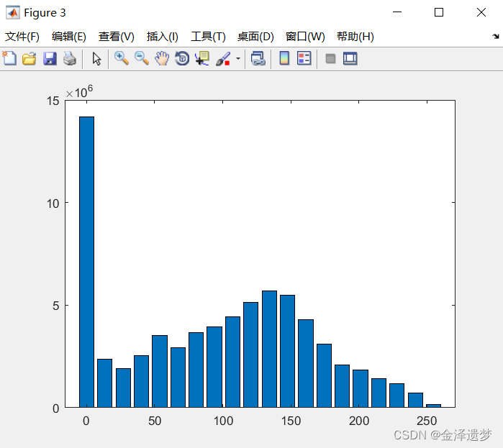
Task: Open the 文件(F) menu
Action: click(22, 37)
